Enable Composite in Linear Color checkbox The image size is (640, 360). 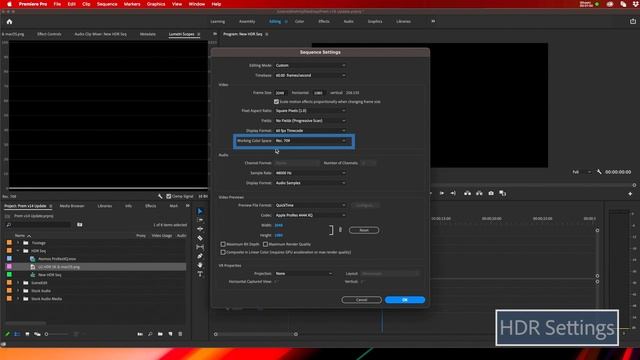223,252
